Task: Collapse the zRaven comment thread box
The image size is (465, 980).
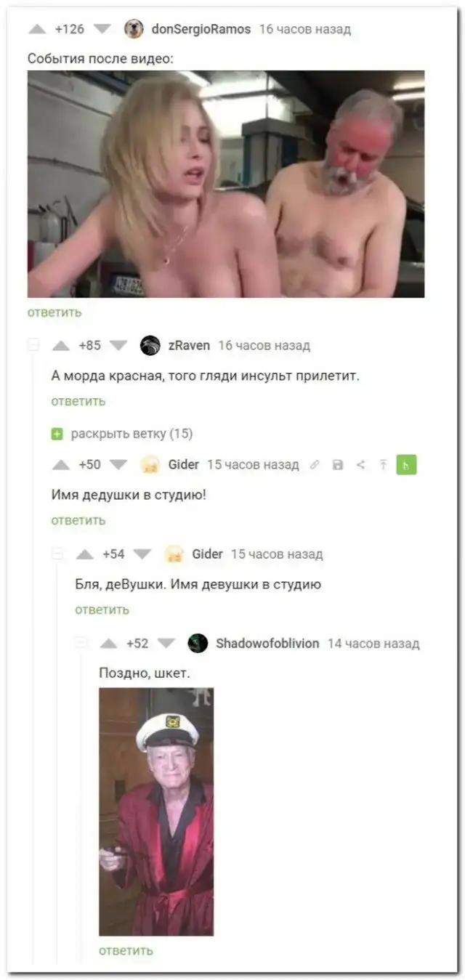Action: (33, 345)
